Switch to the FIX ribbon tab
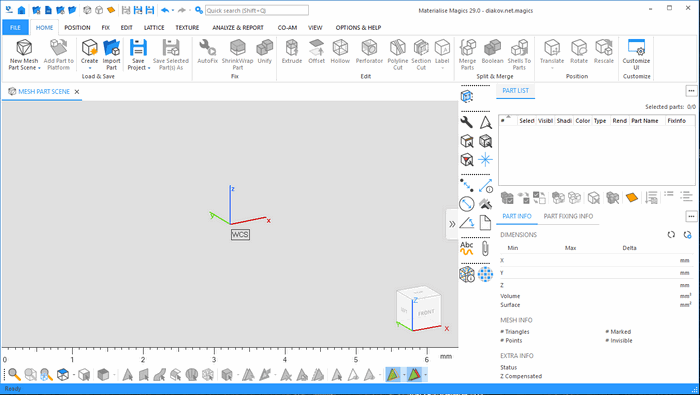The height and width of the screenshot is (395, 700). coord(105,28)
